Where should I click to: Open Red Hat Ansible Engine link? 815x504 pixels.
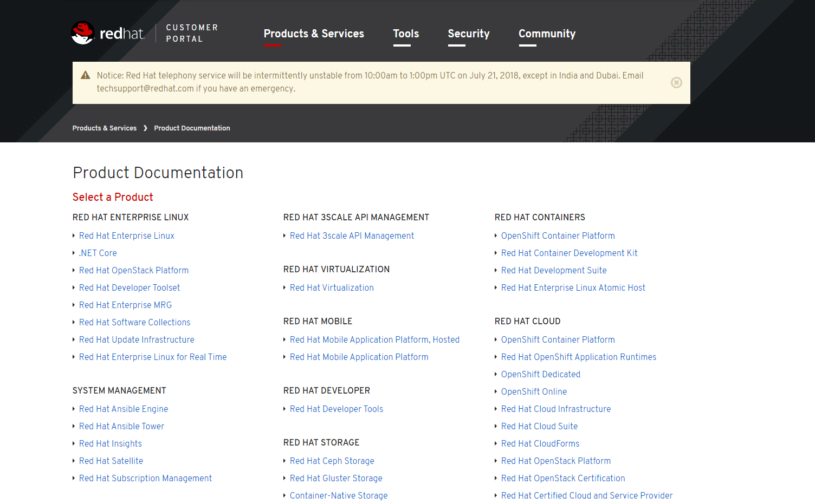(124, 409)
